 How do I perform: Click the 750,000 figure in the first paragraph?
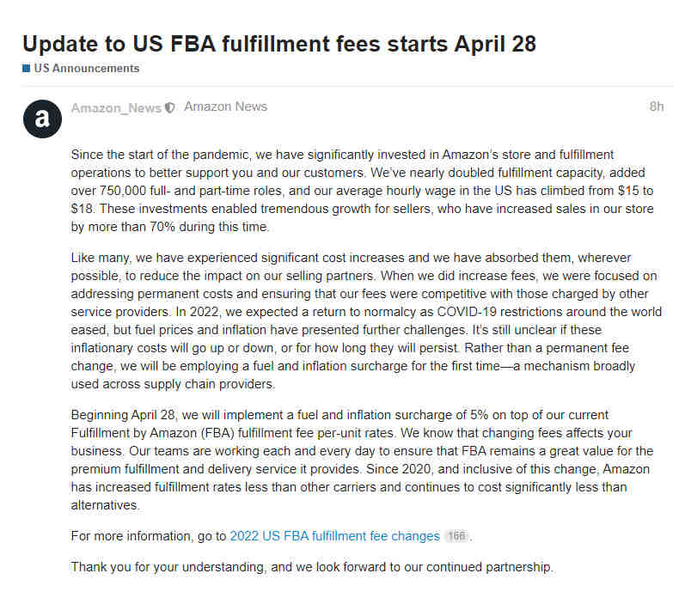123,191
